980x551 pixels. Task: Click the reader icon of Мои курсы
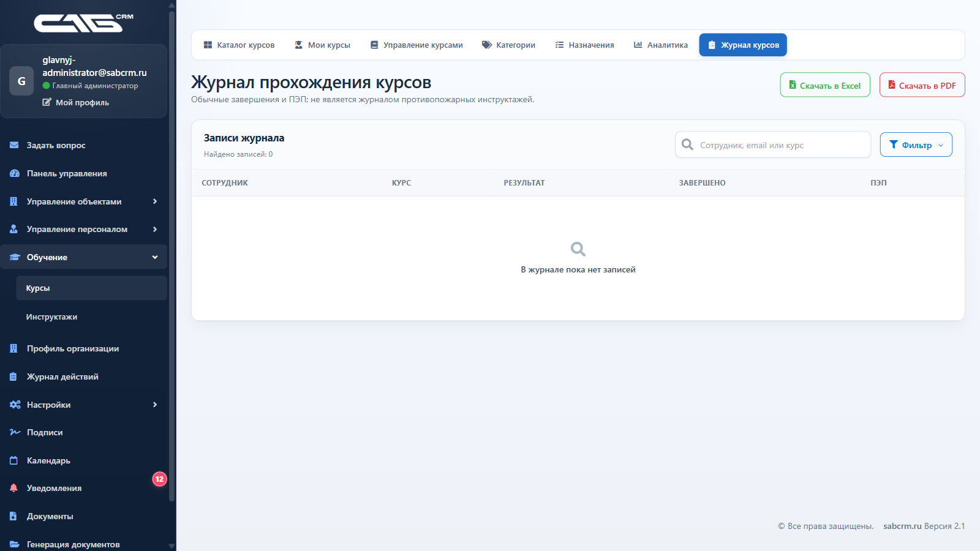click(299, 45)
